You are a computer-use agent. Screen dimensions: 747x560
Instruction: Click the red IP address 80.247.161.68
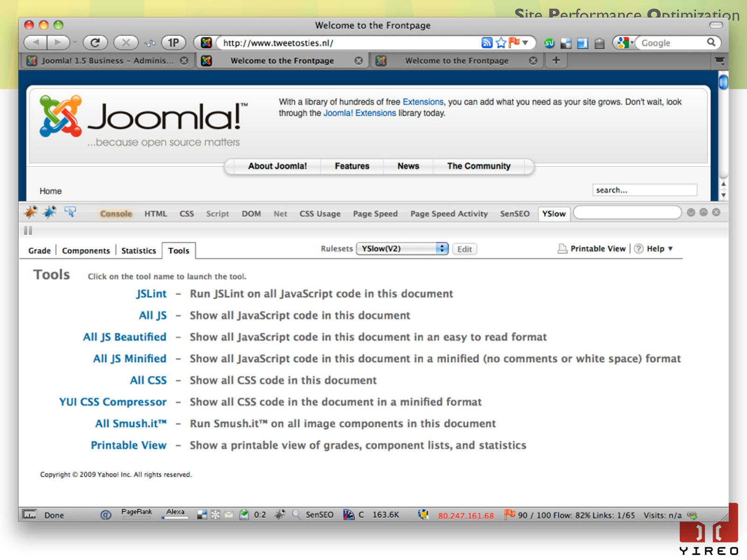pyautogui.click(x=466, y=516)
